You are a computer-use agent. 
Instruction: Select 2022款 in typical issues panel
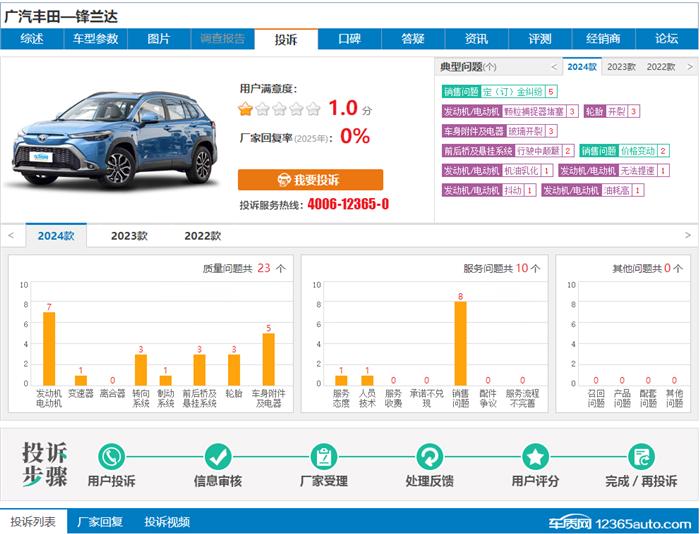click(x=661, y=67)
